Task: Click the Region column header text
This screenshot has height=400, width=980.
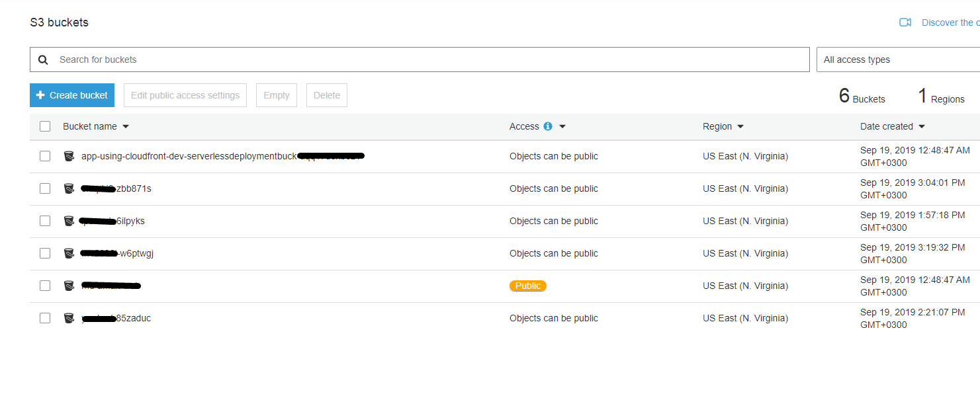Action: [717, 126]
